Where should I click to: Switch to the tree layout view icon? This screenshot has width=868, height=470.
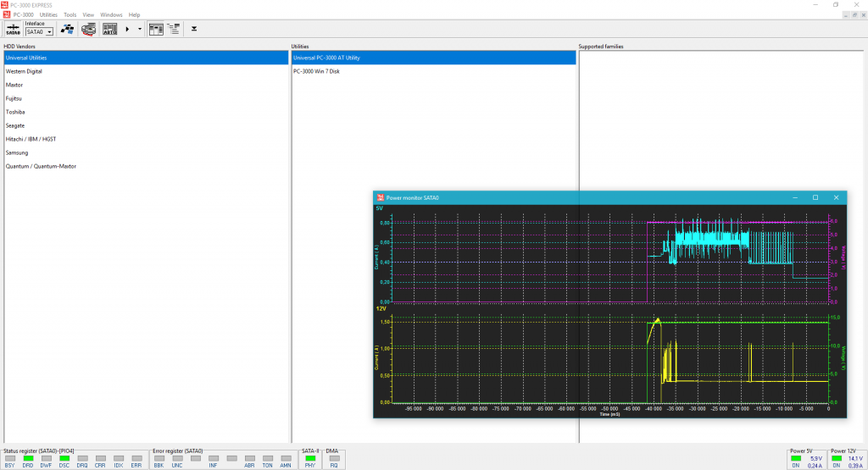(x=173, y=29)
